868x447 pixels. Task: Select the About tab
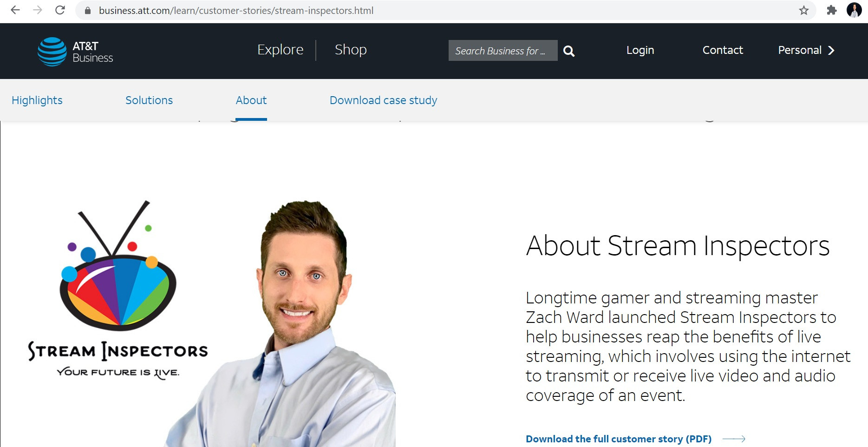251,100
